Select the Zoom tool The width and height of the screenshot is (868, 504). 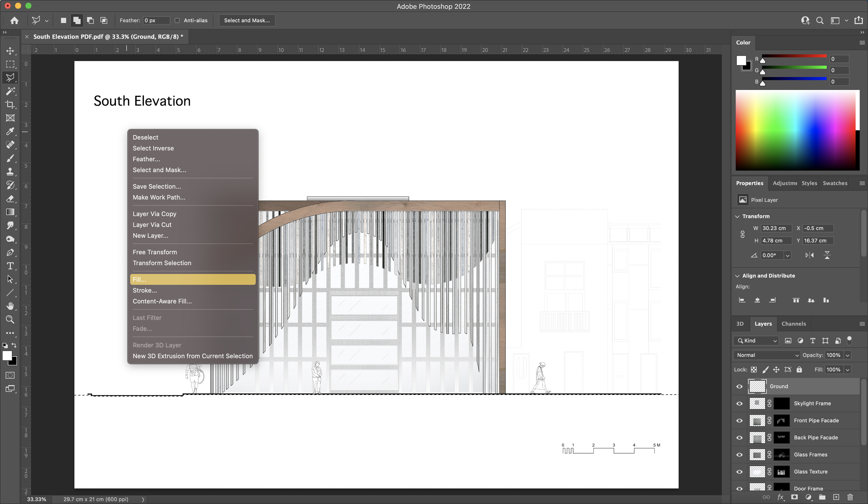point(10,320)
